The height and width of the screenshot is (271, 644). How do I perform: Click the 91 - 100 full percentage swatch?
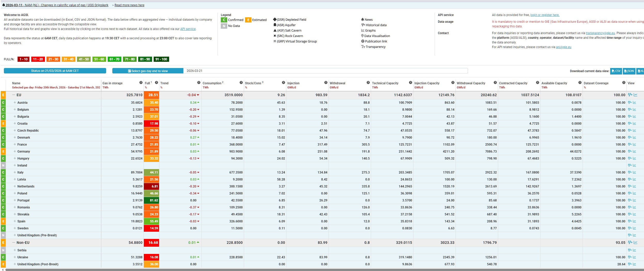point(161,59)
